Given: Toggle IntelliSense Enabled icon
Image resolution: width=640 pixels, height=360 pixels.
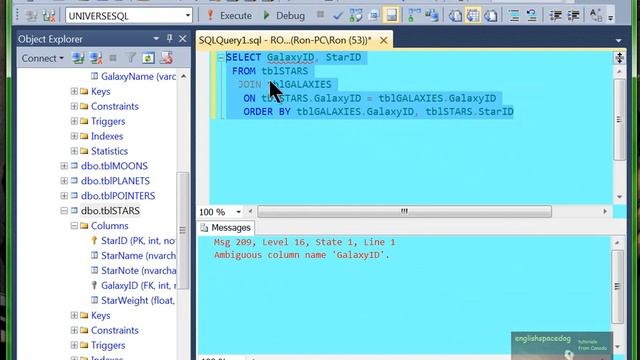Looking at the screenshot, I should pos(391,16).
